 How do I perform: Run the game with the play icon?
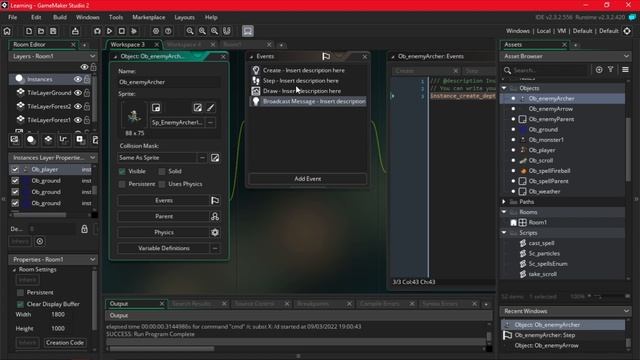109,31
